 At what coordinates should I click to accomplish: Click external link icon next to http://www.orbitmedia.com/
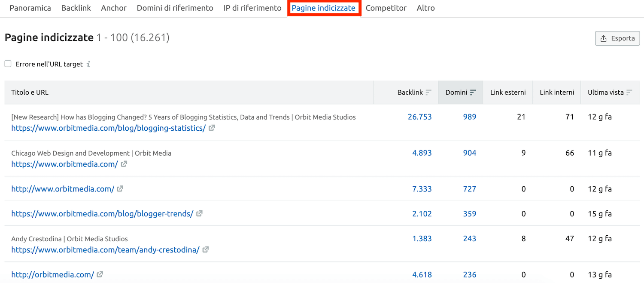click(120, 189)
